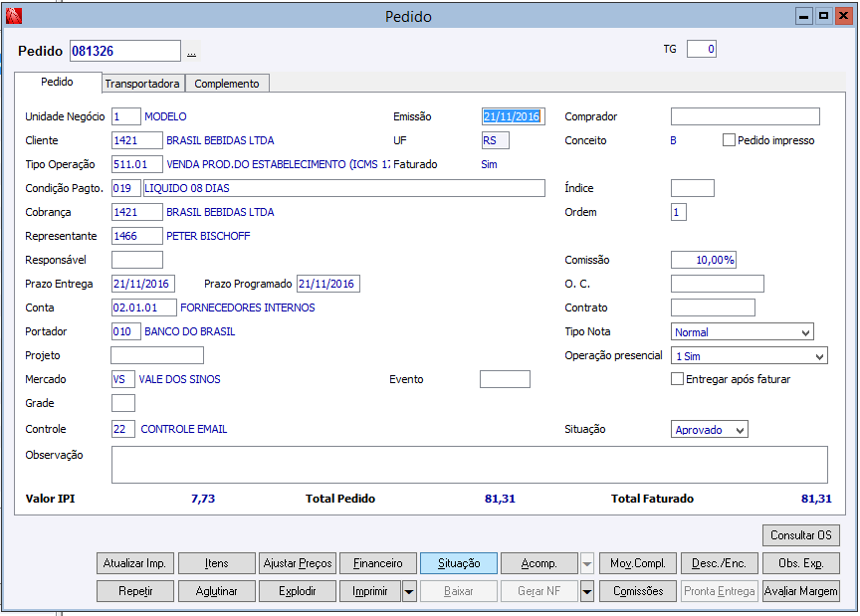Click the red application icon in title bar

coord(14,16)
